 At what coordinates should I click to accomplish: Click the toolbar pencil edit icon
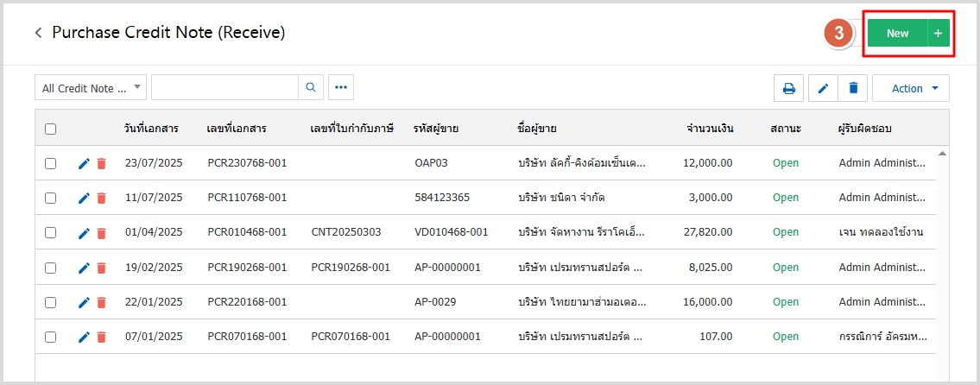(x=823, y=88)
